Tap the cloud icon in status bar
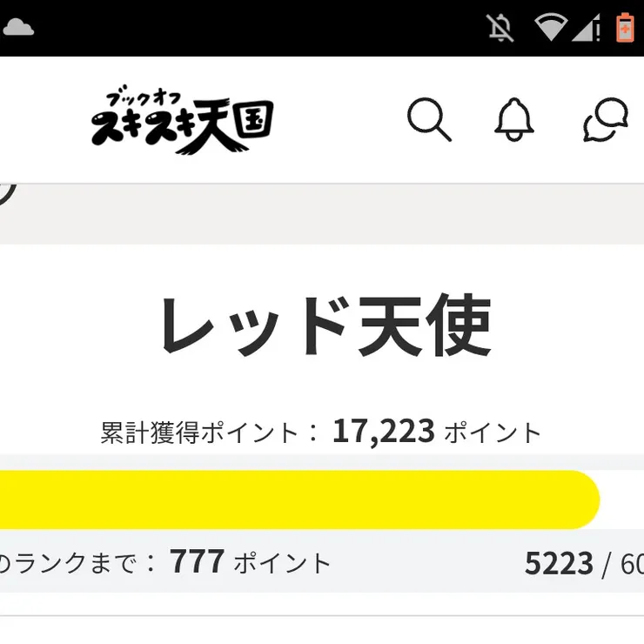Screen dimensions: 644x644 (18, 27)
